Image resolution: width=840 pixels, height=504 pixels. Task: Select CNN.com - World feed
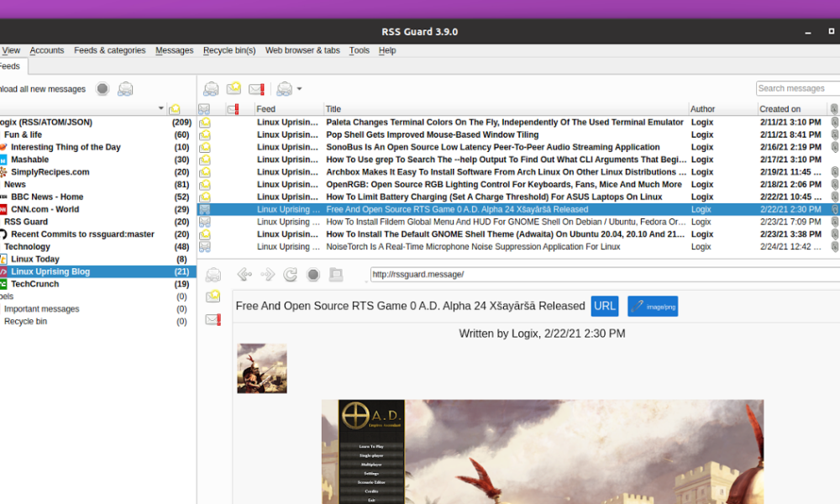pos(45,209)
